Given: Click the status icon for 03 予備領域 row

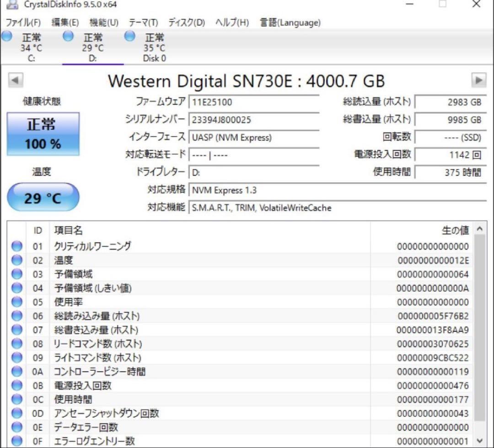Looking at the screenshot, I should click(x=17, y=274).
